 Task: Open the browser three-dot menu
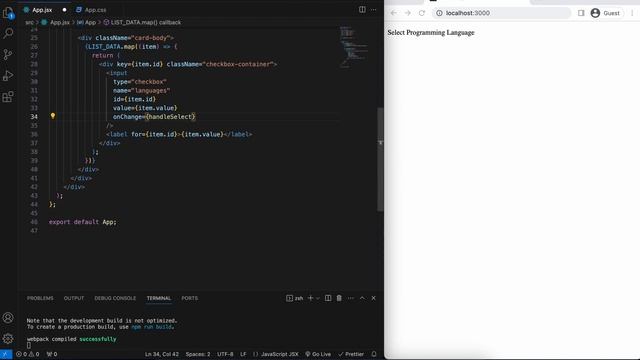632,13
